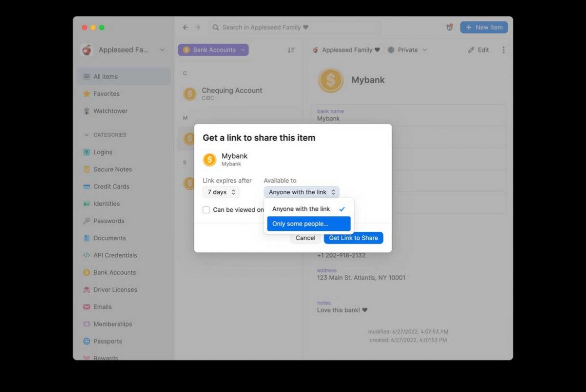Switch to the Favorites view

106,93
